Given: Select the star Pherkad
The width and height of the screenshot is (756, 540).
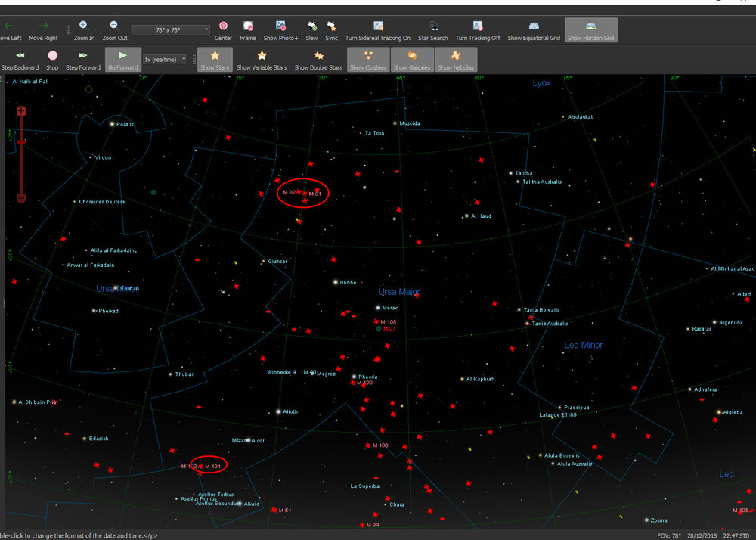Looking at the screenshot, I should click(x=94, y=311).
